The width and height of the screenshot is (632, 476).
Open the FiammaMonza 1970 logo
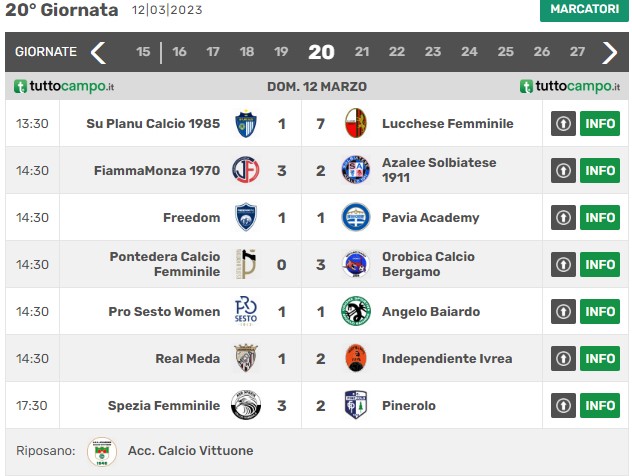tap(245, 170)
